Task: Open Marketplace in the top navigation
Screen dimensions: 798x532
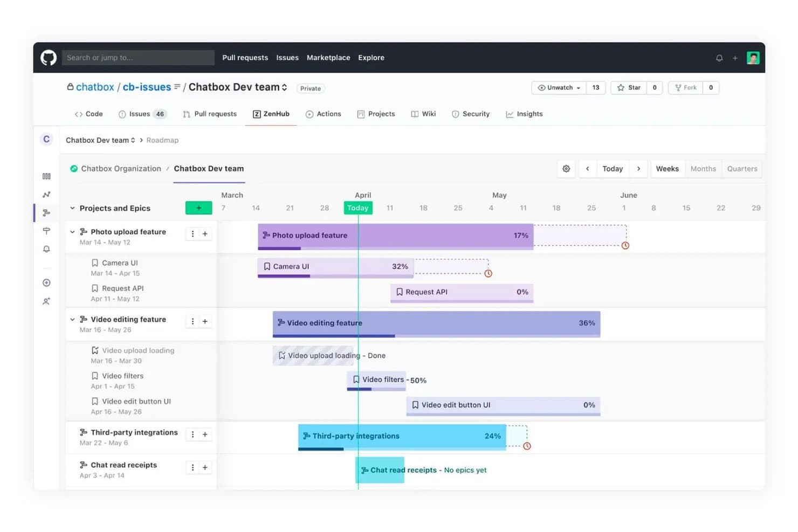Action: (x=328, y=58)
